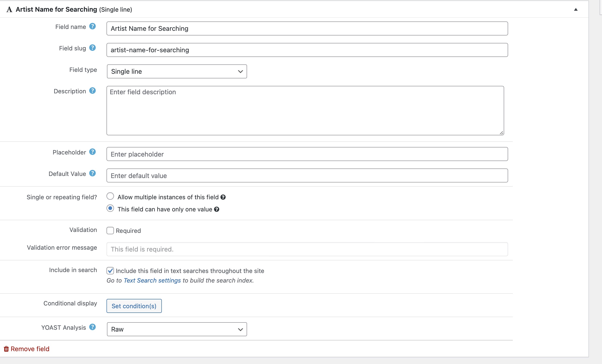Click the Set condition(s) button
The width and height of the screenshot is (602, 364).
point(134,306)
